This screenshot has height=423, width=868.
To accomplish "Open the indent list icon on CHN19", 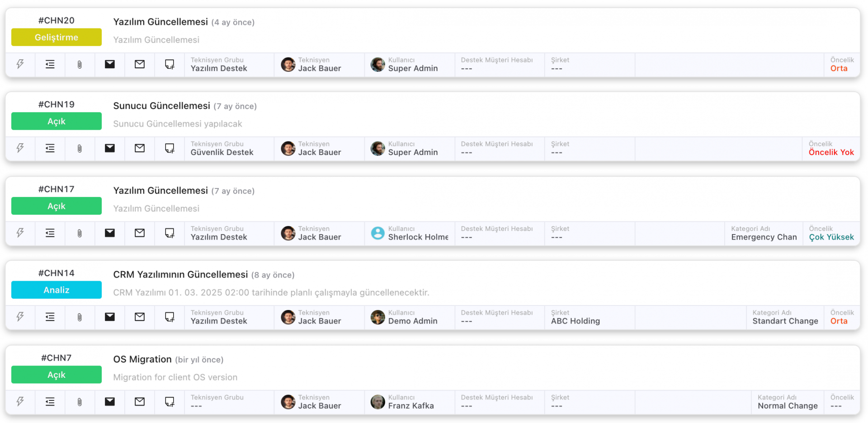I will click(x=50, y=148).
